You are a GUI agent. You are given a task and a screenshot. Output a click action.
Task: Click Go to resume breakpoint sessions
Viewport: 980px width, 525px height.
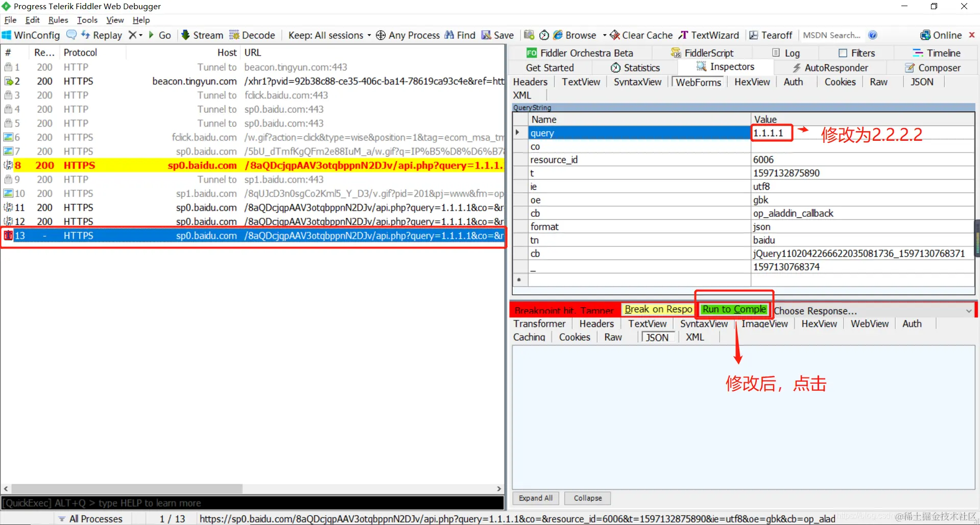(160, 35)
